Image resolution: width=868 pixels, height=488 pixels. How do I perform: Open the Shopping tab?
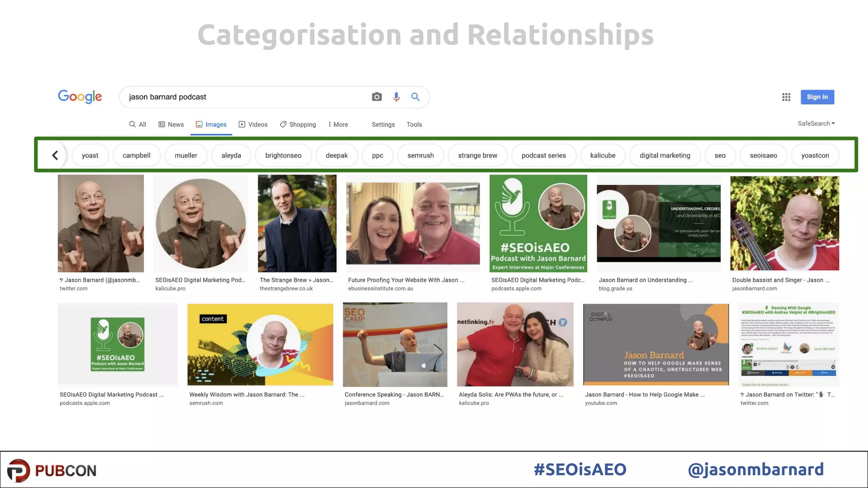coord(298,125)
